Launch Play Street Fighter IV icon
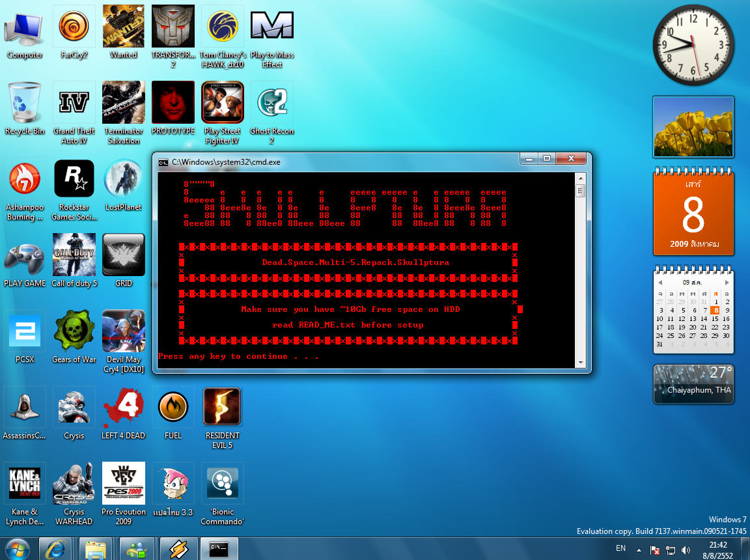The width and height of the screenshot is (750, 560). point(223,113)
